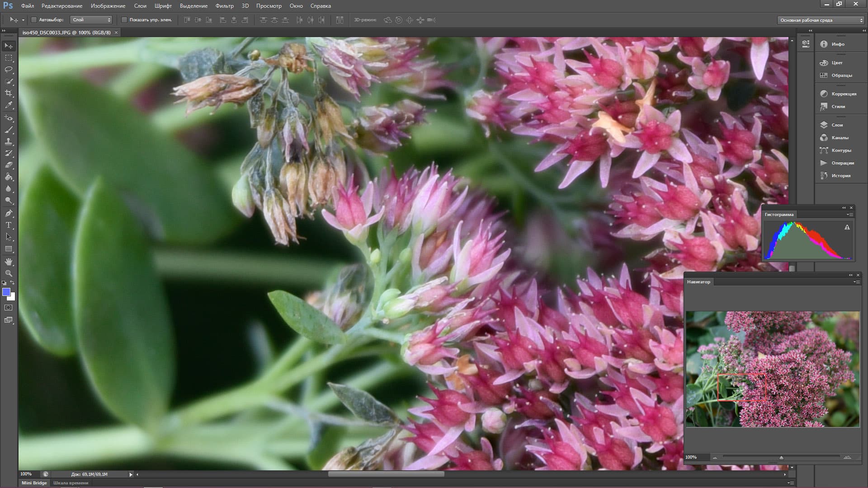Select the Crop tool
This screenshot has width=868, height=488.
click(9, 93)
